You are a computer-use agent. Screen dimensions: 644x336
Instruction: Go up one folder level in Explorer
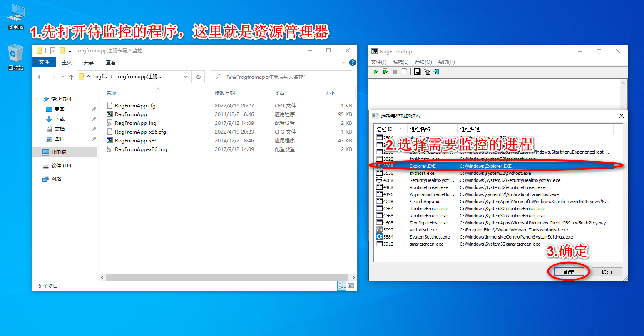(x=71, y=77)
